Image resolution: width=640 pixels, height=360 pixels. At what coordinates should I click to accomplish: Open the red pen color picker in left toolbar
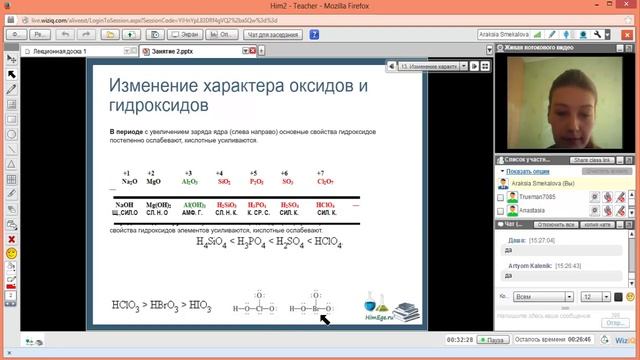[x=11, y=282]
